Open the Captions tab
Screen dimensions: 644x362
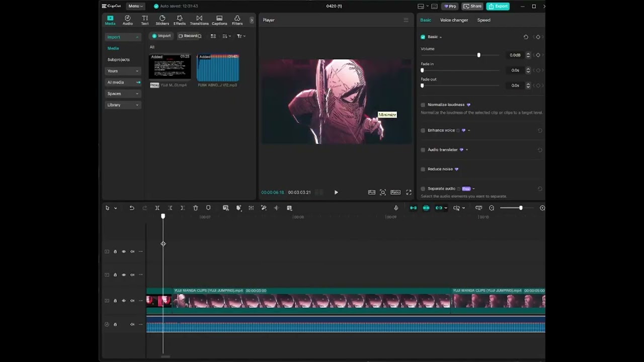[x=219, y=20]
